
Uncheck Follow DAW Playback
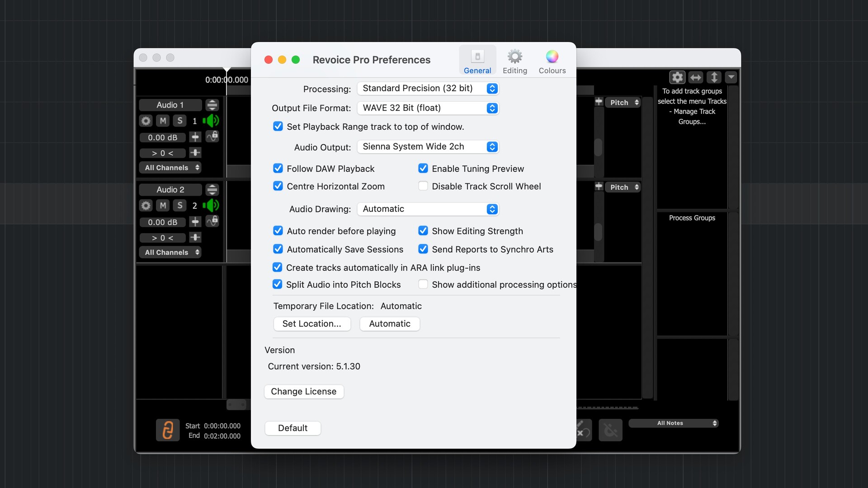pos(278,169)
